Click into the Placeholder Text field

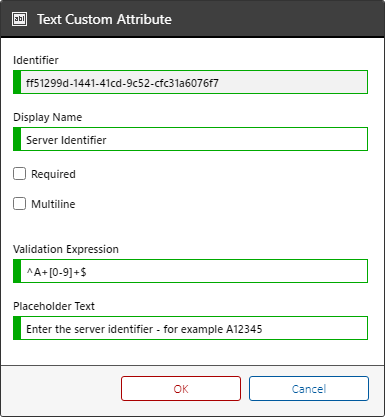click(x=190, y=328)
